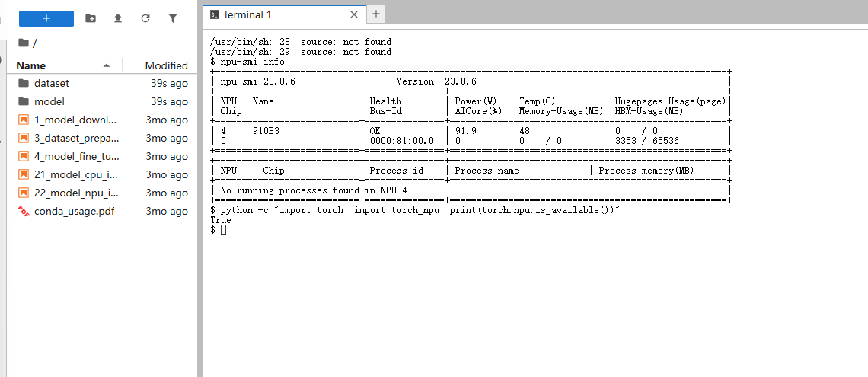Select the 3_dataset_prepa... notebook file
This screenshot has height=377, width=868.
click(103, 139)
